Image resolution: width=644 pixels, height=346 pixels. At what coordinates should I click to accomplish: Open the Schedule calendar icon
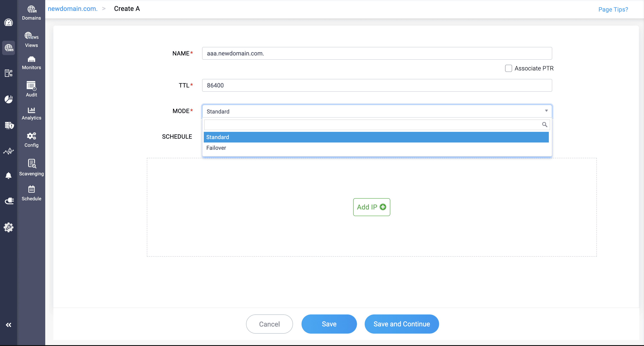(x=31, y=189)
